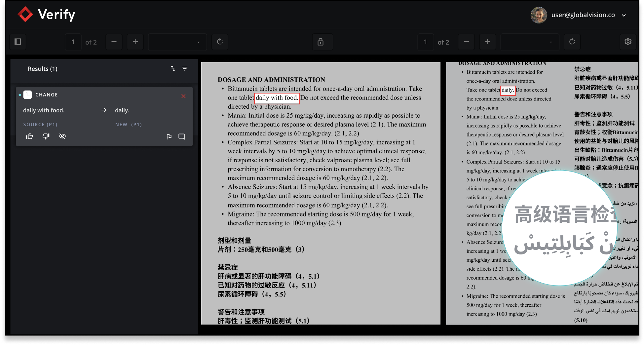Dismiss the CHANGE result with red X

(184, 96)
